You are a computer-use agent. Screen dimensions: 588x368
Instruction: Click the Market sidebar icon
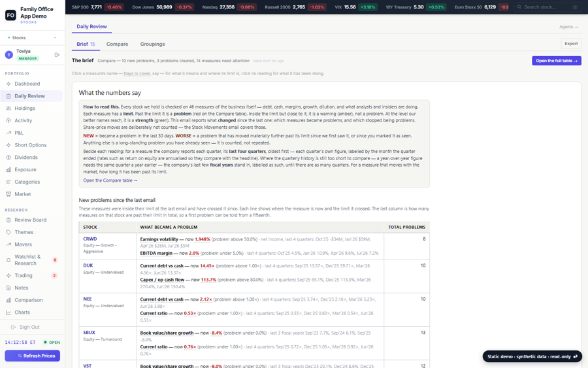[8, 194]
